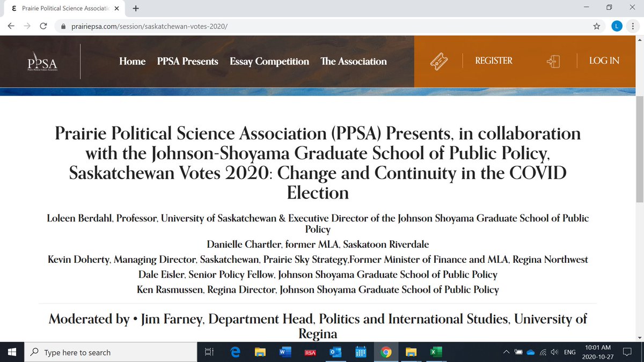Click the LOG IN link
The image size is (644, 362).
604,61
